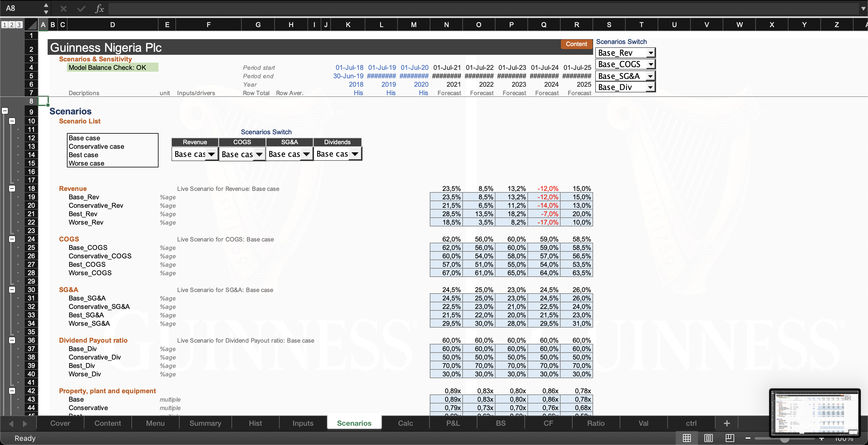
Task: Switch to the Calc sheet tab
Action: click(405, 423)
